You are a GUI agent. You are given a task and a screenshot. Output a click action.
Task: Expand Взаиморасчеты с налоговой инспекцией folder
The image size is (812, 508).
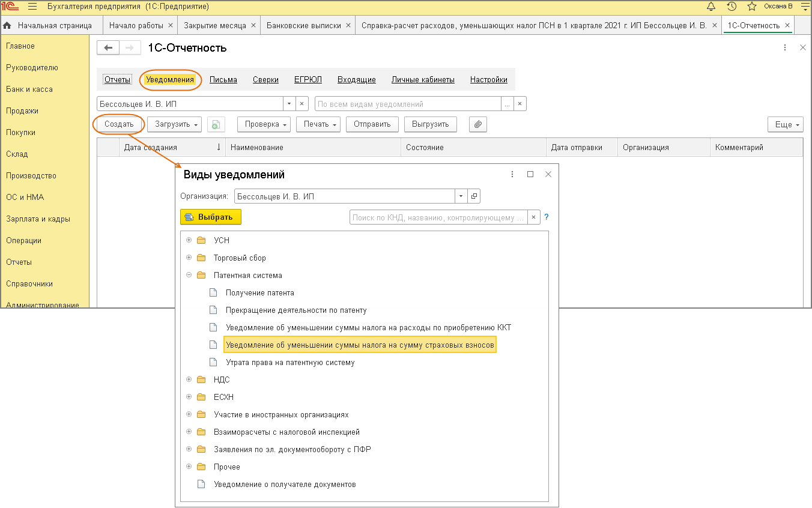tap(189, 432)
